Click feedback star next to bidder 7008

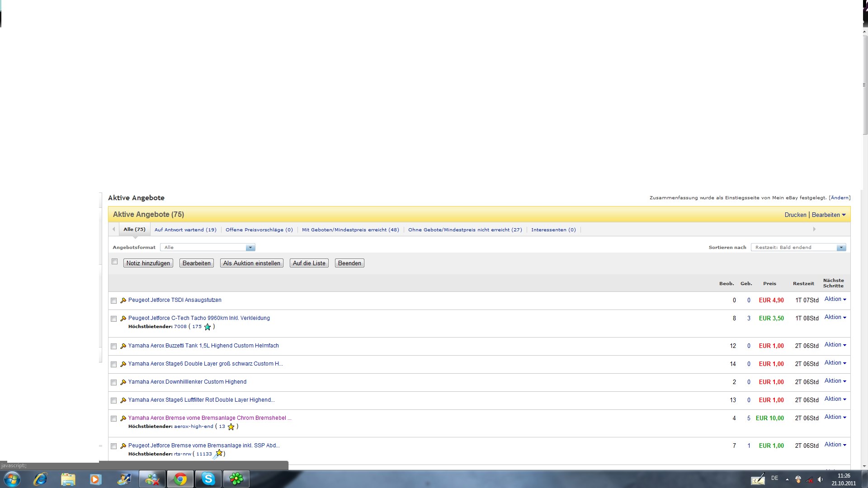point(208,327)
